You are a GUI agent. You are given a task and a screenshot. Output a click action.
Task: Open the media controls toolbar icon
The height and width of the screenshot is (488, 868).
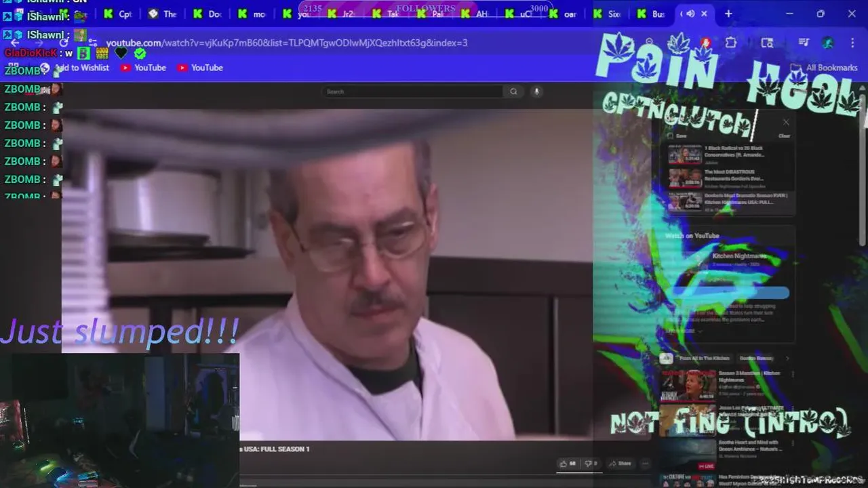(804, 43)
